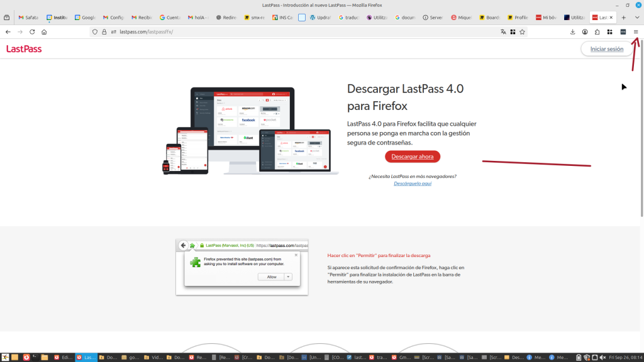The width and height of the screenshot is (644, 362).
Task: Open the extensions puzzle icon
Action: 597,31
